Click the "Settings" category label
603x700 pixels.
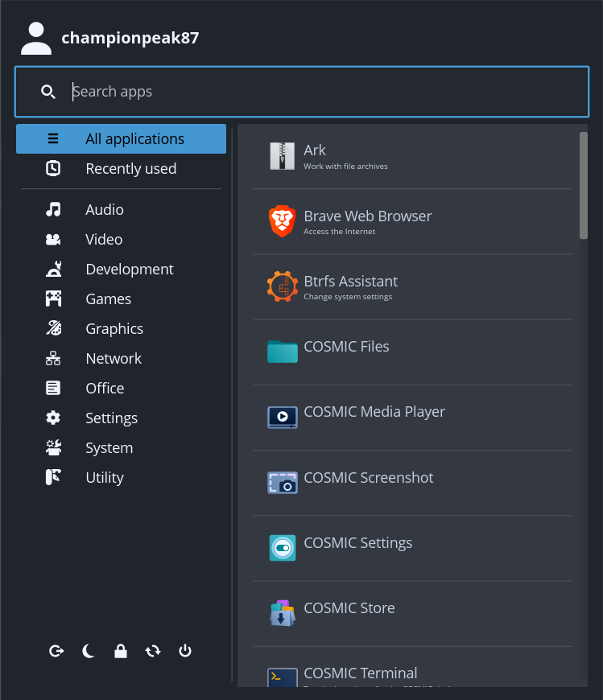pyautogui.click(x=112, y=418)
